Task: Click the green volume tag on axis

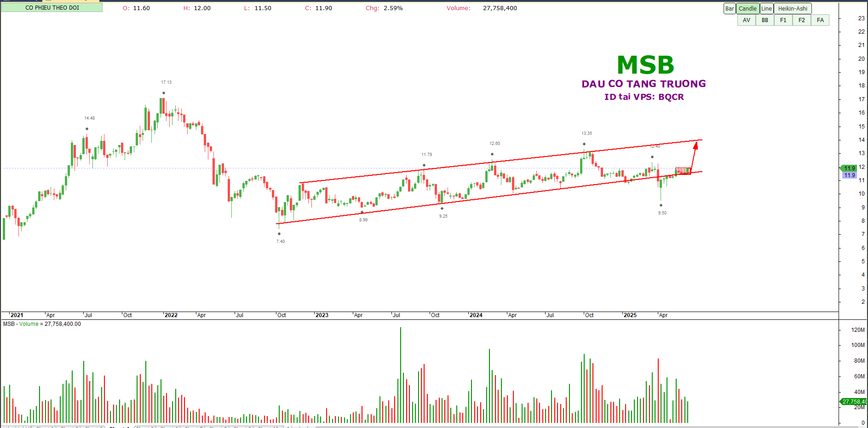Action: [854, 402]
